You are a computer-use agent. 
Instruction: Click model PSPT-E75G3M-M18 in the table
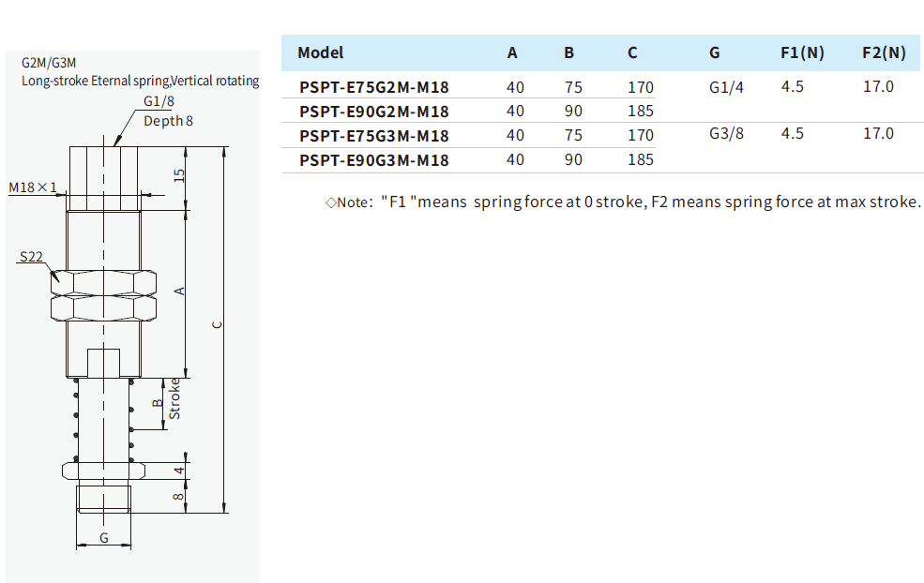(373, 135)
